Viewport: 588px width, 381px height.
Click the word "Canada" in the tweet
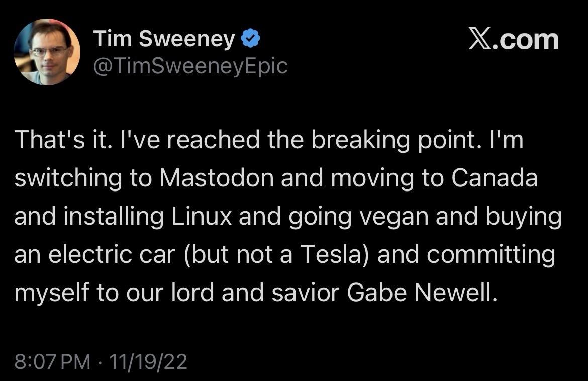[x=495, y=179]
